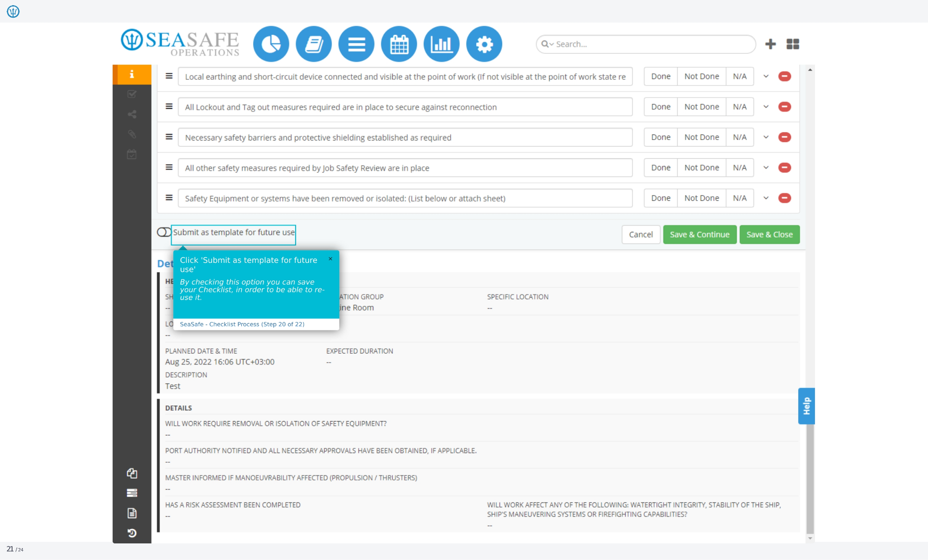Open the grid apps icon
Image resolution: width=928 pixels, height=560 pixels.
(x=793, y=44)
